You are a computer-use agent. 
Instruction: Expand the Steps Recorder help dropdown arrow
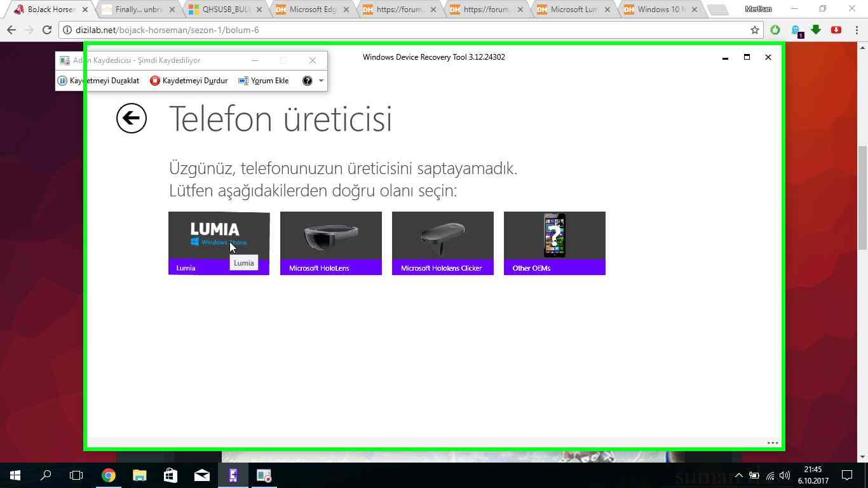coord(321,81)
